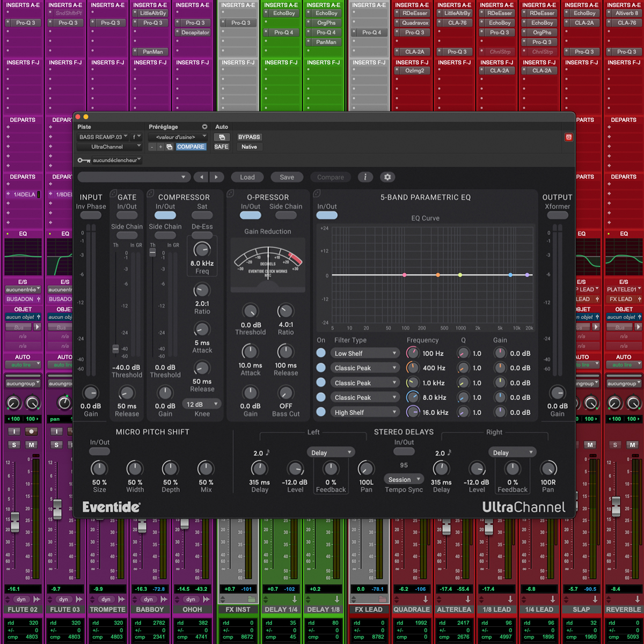Click the key trigger icon

click(x=84, y=160)
